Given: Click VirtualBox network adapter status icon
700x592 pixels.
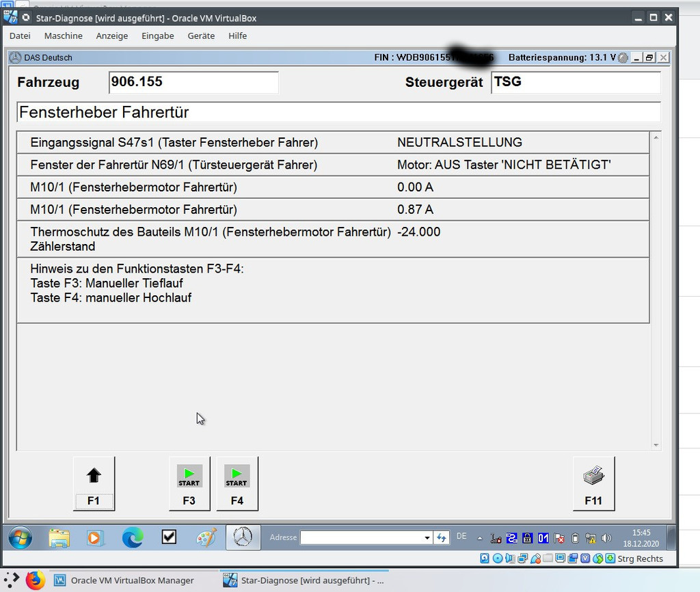Looking at the screenshot, I should [523, 559].
